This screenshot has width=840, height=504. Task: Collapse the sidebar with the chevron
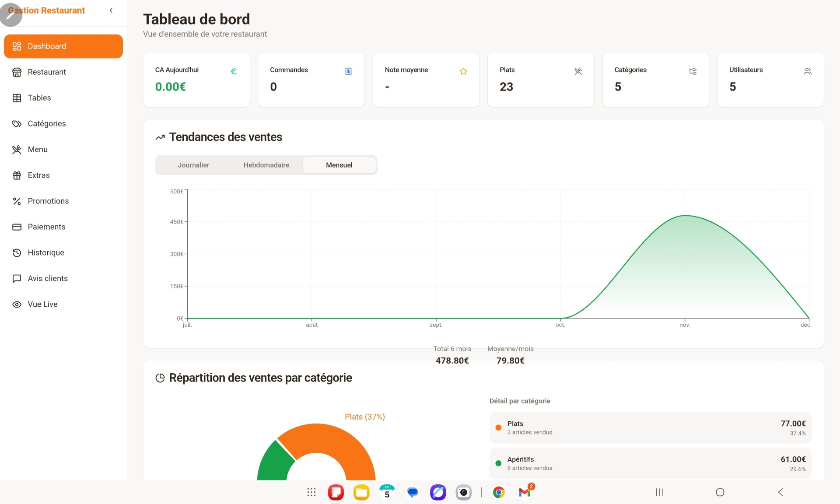pyautogui.click(x=111, y=10)
